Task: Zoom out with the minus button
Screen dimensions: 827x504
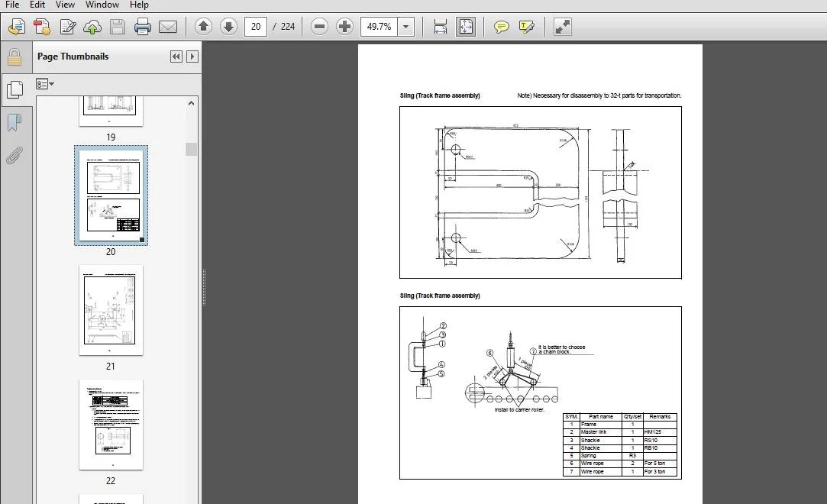Action: click(319, 27)
